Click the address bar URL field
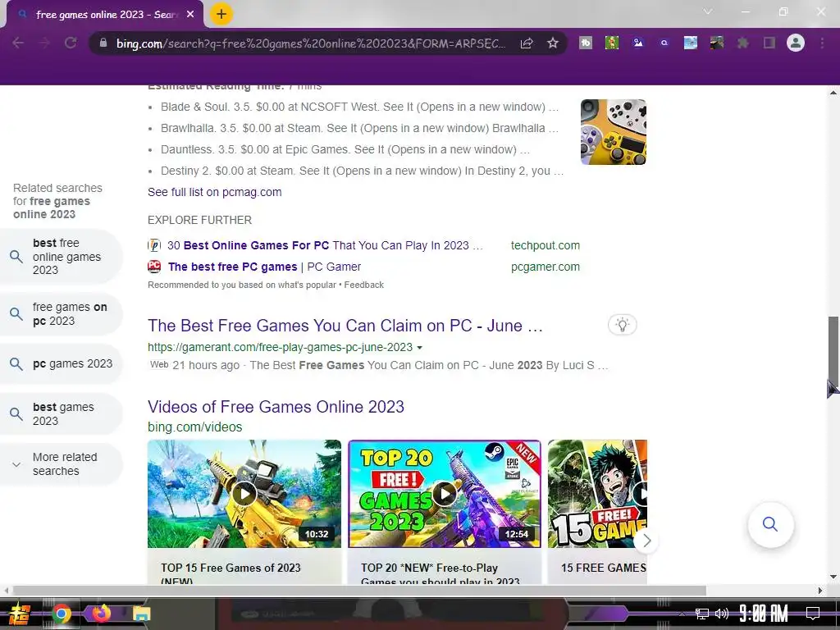 pyautogui.click(x=311, y=43)
